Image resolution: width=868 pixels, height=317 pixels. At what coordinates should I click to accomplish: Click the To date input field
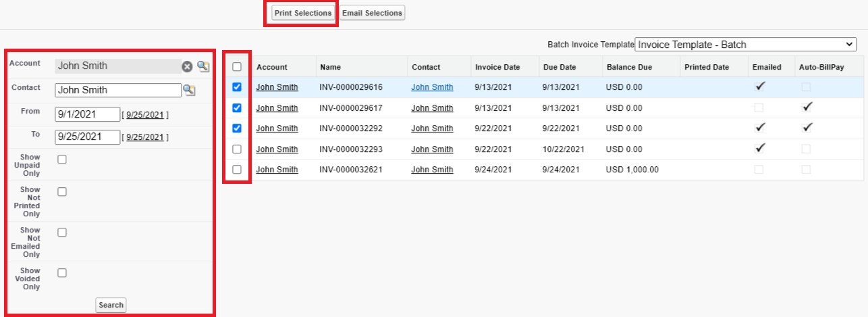87,137
